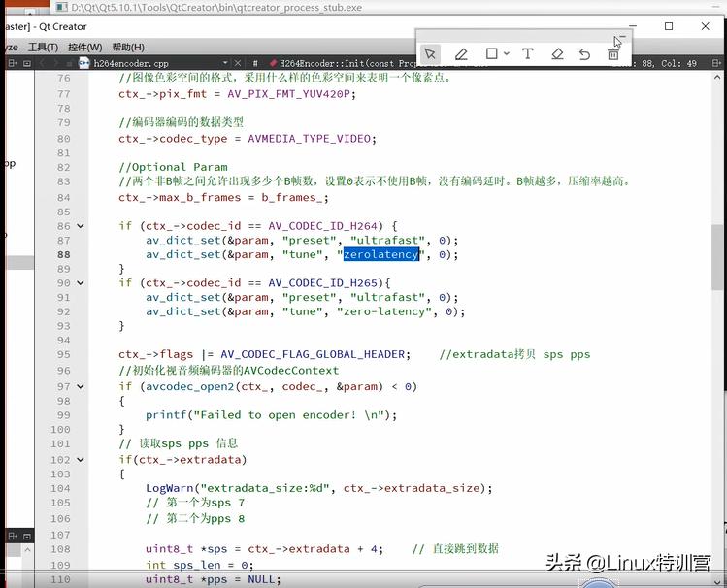Click the icon beside the top-left split button
This screenshot has width=727, height=588.
27,63
